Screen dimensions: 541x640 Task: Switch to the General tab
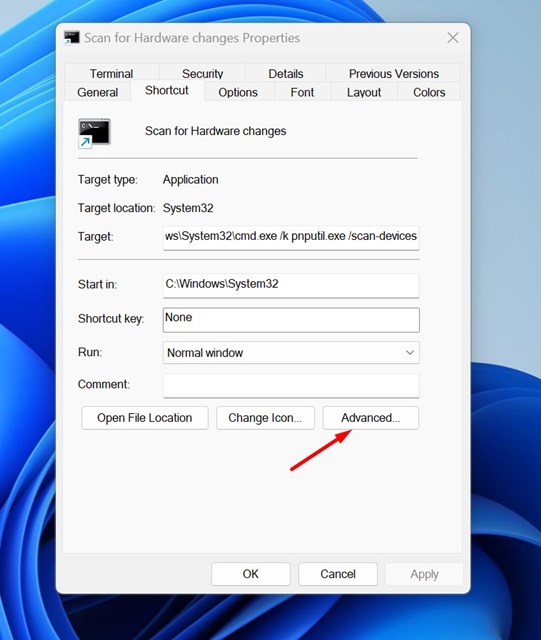coord(98,92)
